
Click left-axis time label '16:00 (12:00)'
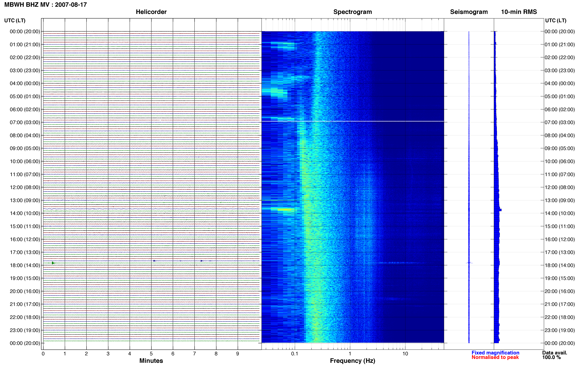25,239
